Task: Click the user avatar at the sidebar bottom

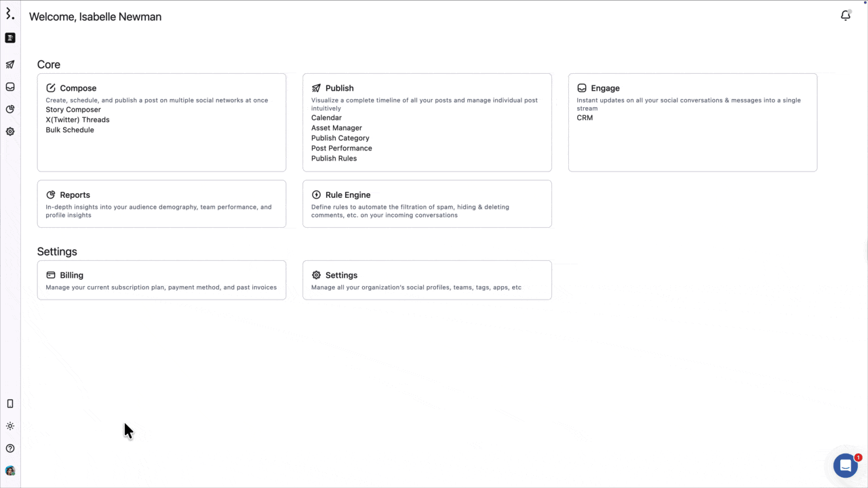Action: click(x=10, y=470)
